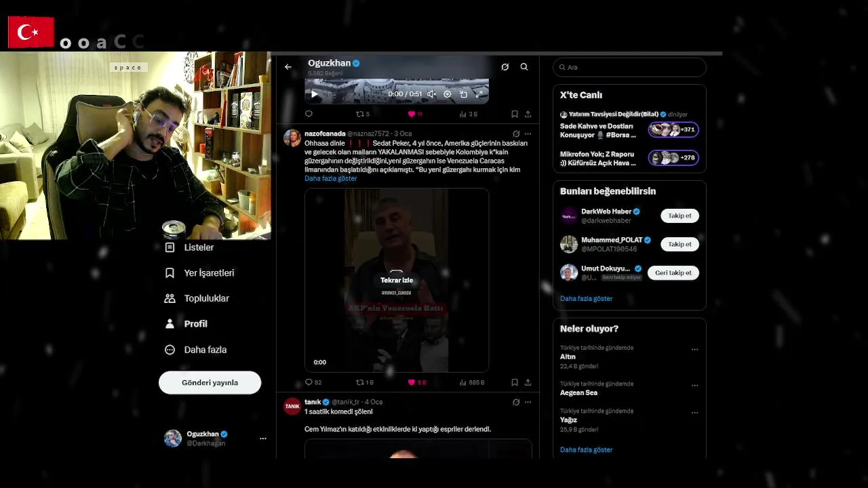Viewport: 868px width, 488px height.
Task: Open Grok icon in the profile header
Action: coord(505,67)
